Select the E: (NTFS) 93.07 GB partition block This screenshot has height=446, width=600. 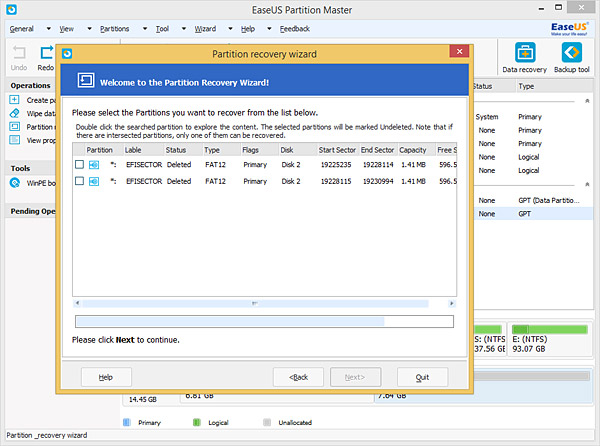tap(550, 340)
